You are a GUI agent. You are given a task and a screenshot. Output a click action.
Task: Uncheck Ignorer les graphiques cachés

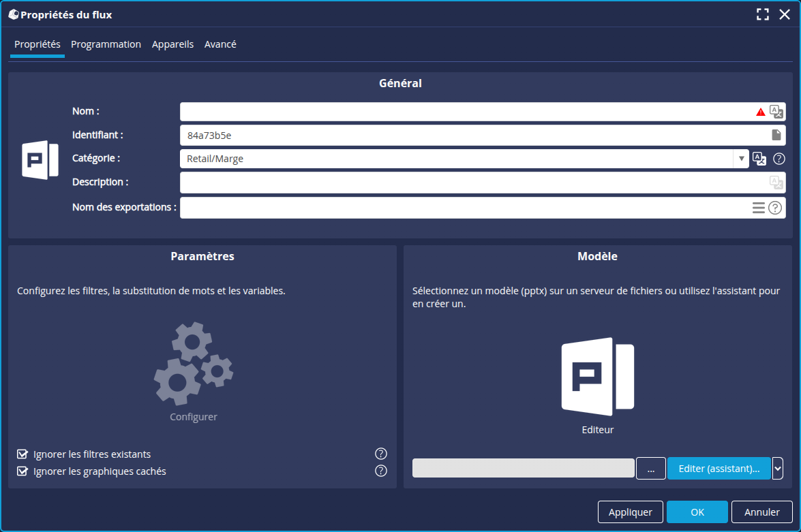point(22,471)
